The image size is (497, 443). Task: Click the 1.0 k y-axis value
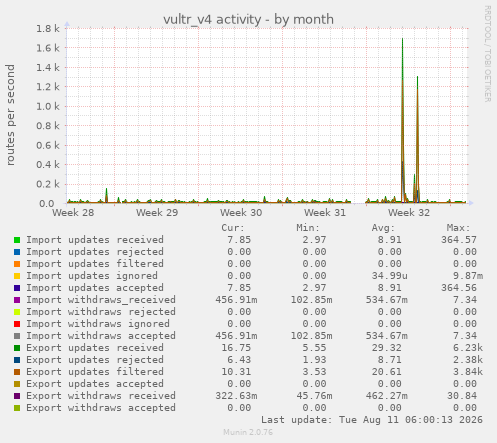point(48,107)
